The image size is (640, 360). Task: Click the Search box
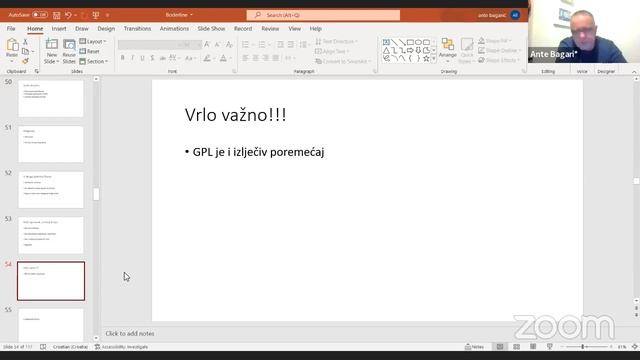323,15
